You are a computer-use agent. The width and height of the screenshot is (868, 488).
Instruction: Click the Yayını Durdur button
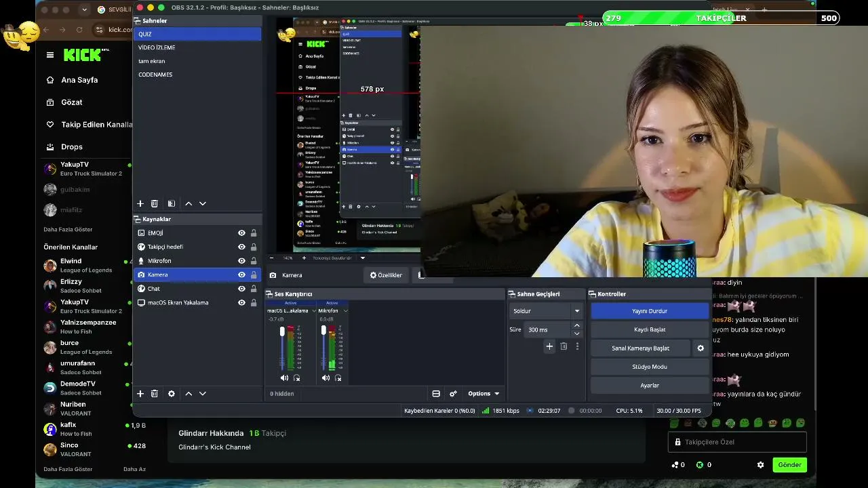(650, 311)
